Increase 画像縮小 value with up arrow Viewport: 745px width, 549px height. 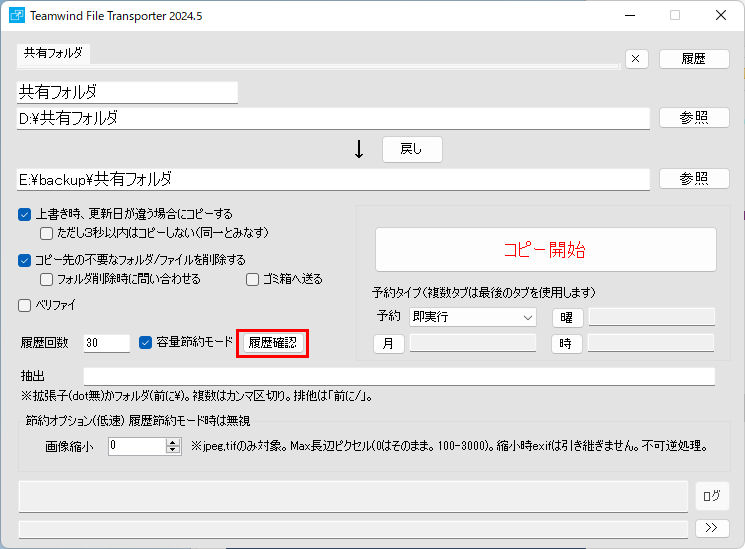[x=173, y=442]
